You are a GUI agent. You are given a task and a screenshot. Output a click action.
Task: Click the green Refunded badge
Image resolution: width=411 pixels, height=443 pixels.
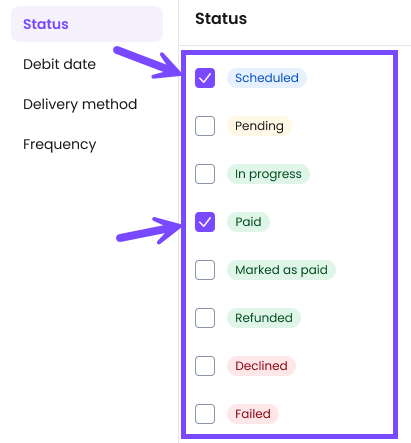tap(264, 318)
